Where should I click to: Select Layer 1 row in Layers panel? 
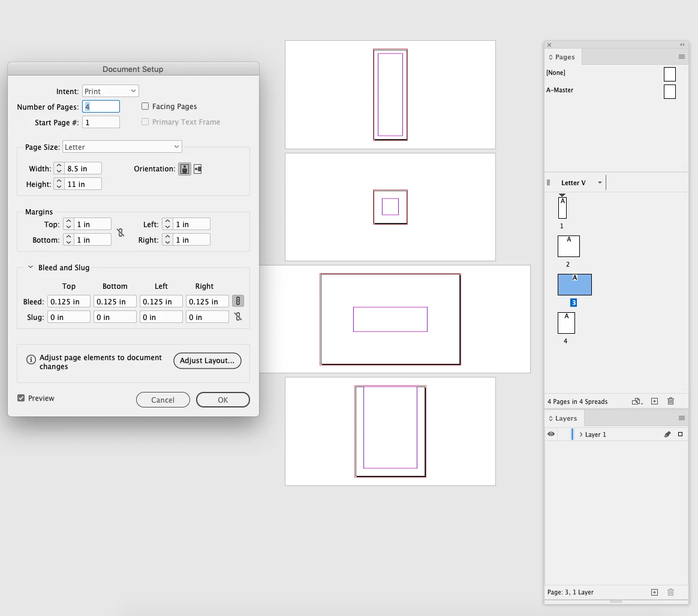(616, 434)
